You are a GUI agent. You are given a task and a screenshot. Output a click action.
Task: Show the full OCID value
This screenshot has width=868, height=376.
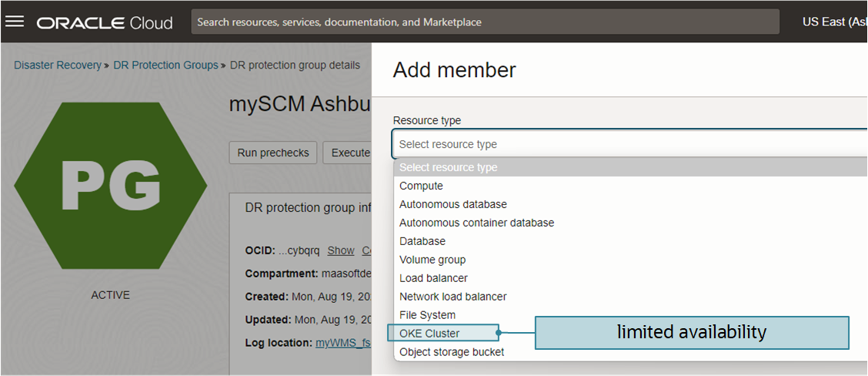[341, 250]
